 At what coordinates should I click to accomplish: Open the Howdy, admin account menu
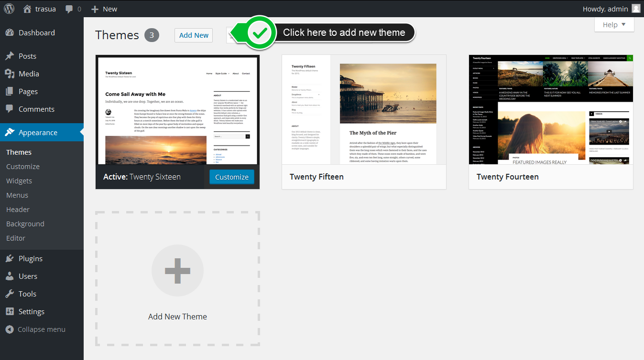[x=611, y=9]
